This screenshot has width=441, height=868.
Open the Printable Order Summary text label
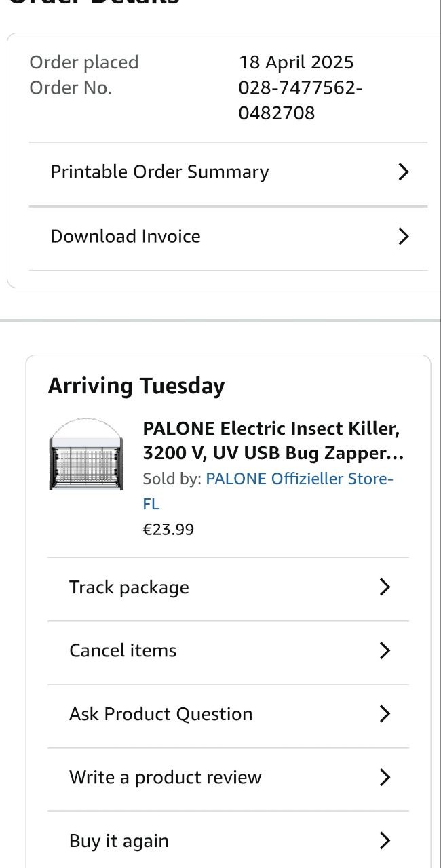(x=159, y=172)
